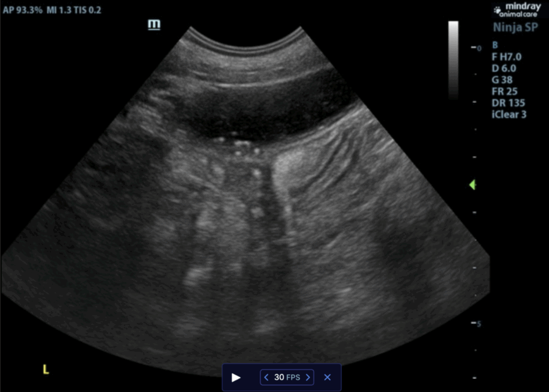Click the yellow L marker
The image size is (549, 392).
pos(46,369)
